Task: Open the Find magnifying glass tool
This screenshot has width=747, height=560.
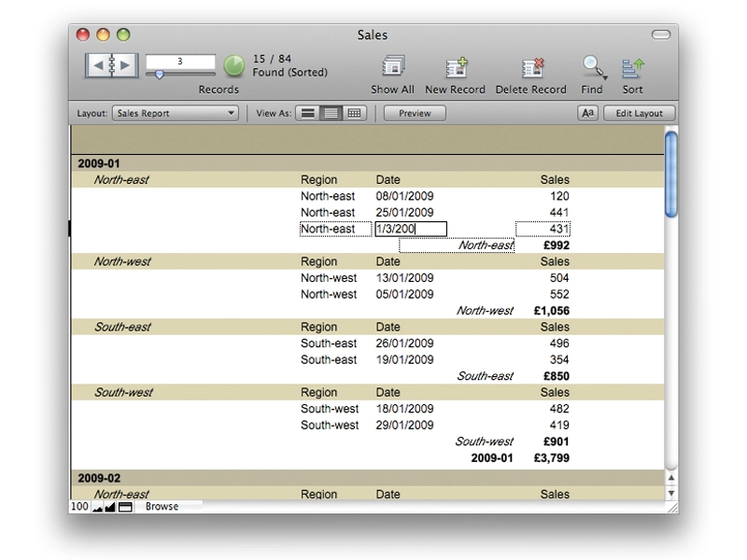Action: tap(592, 66)
